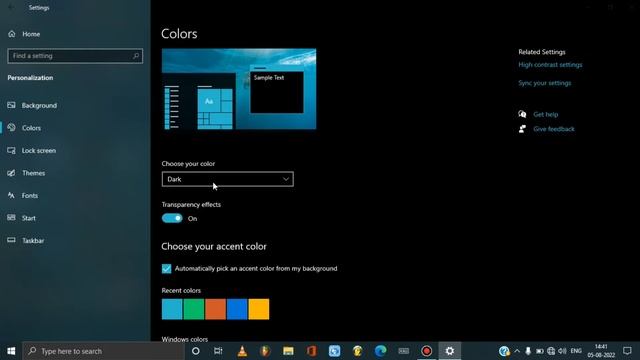This screenshot has width=640, height=360.
Task: Open Microsoft Edge from the taskbar
Action: pos(380,351)
